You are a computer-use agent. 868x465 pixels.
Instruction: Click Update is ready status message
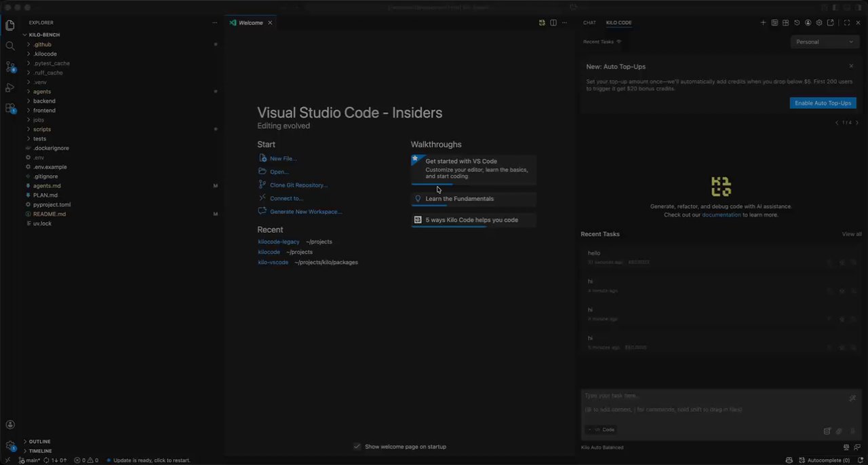tap(148, 460)
